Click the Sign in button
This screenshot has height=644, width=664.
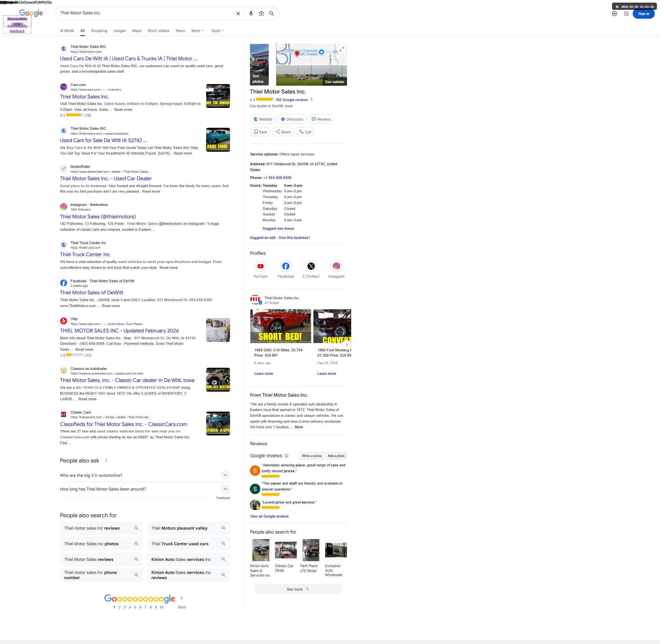point(643,14)
